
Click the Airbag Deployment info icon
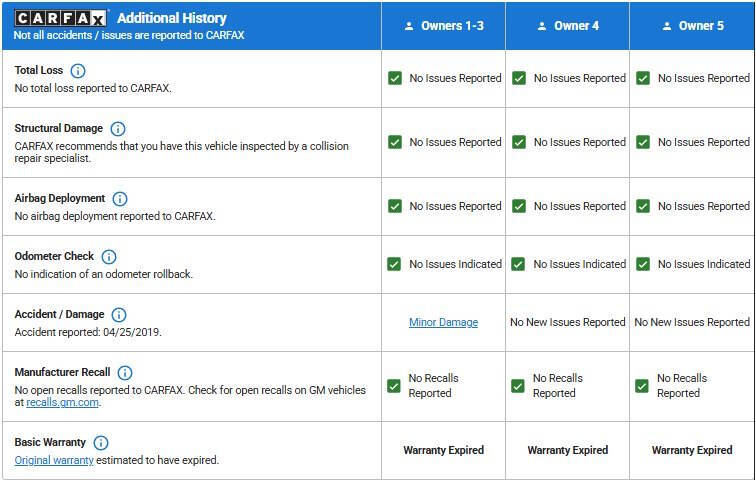click(120, 199)
